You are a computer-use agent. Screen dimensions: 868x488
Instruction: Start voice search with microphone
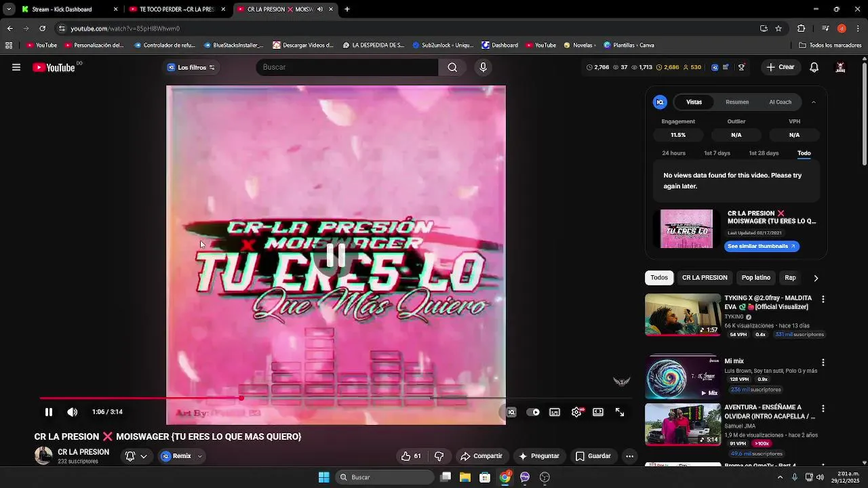pos(483,67)
